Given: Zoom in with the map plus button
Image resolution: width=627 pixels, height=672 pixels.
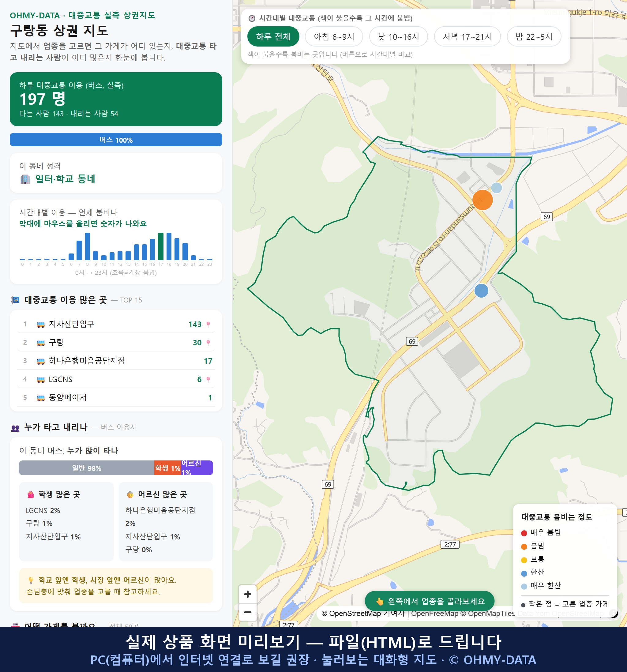Looking at the screenshot, I should point(247,594).
